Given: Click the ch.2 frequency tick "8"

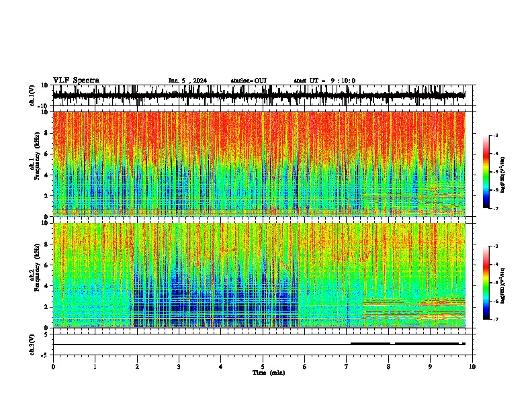Looking at the screenshot, I should point(47,244).
